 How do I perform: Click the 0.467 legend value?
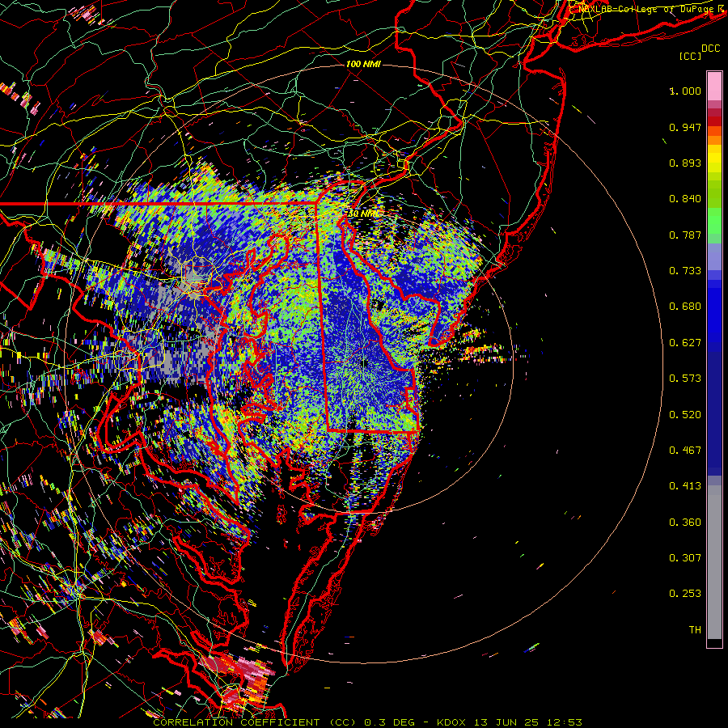685,451
